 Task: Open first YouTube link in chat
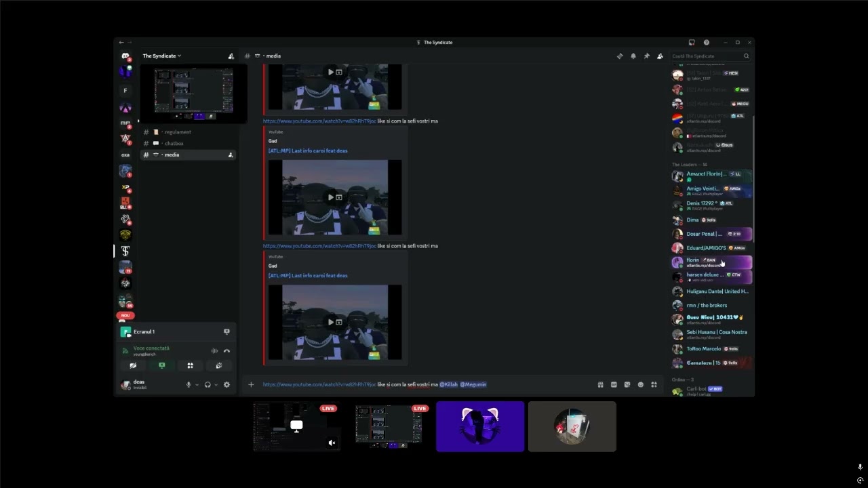pyautogui.click(x=319, y=121)
